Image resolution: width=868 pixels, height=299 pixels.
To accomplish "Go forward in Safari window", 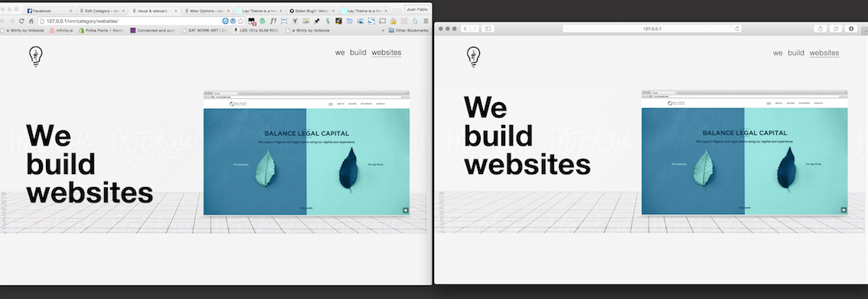I will 475,28.
